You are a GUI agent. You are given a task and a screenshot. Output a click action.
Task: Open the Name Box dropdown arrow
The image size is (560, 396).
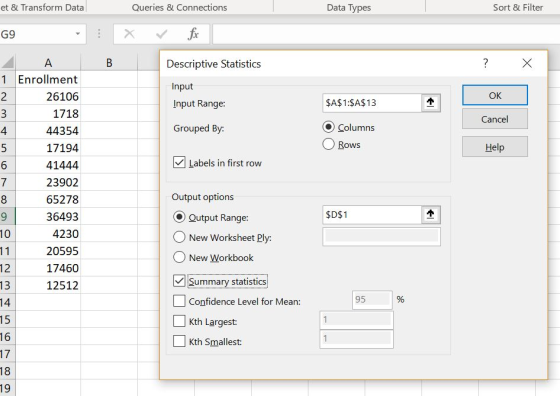78,34
